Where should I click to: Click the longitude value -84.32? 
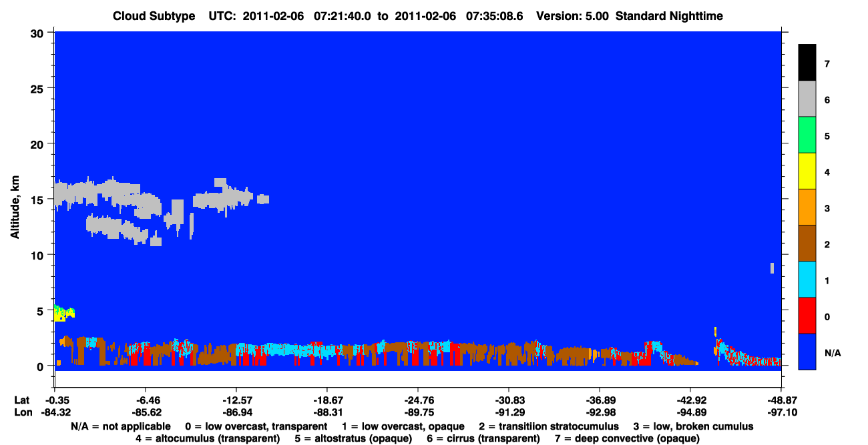(x=55, y=412)
